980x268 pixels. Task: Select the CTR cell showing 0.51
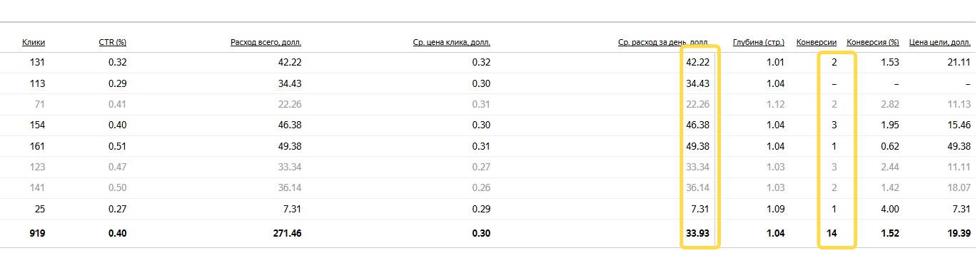[118, 146]
